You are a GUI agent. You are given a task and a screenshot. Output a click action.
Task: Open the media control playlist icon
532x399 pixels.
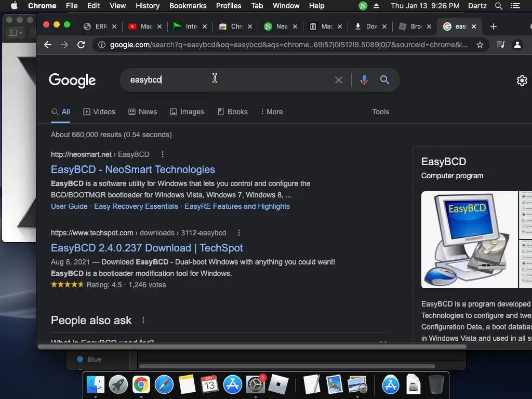(500, 45)
